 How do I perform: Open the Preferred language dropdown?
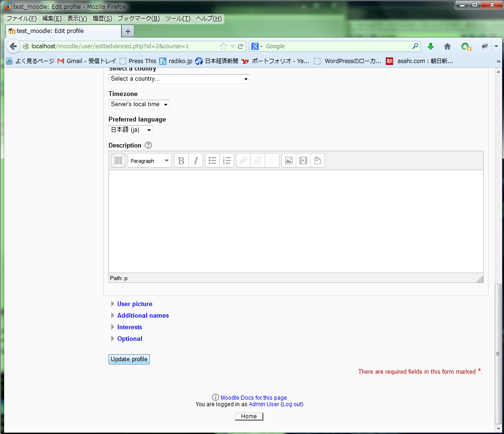(130, 130)
